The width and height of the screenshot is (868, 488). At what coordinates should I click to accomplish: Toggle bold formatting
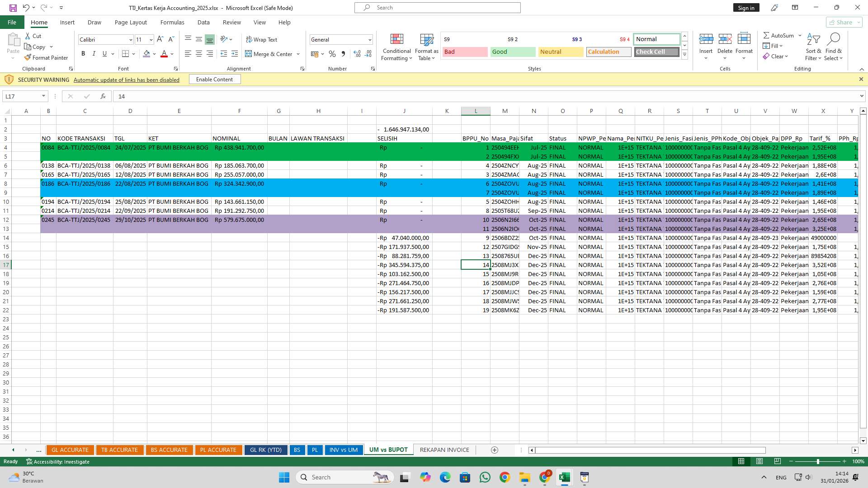coord(83,53)
